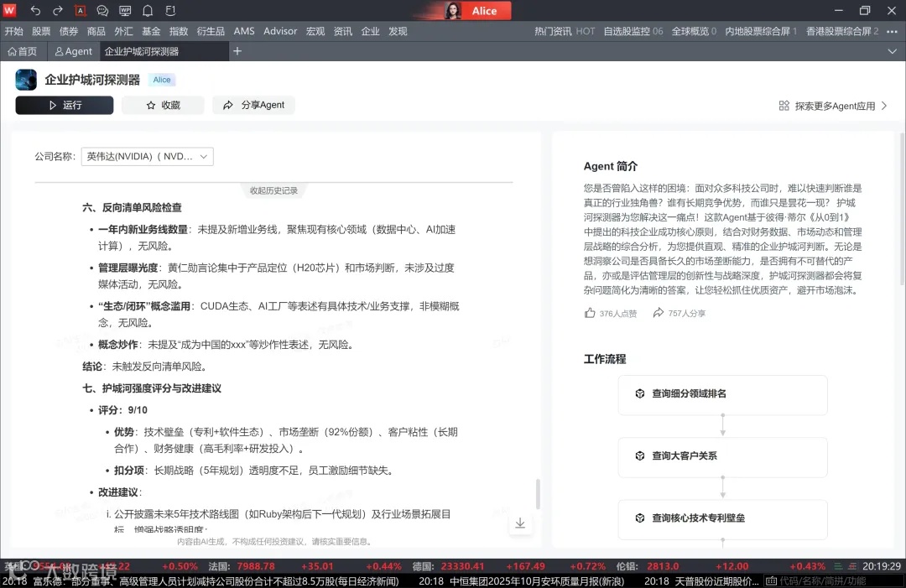Click the red A quick-launch icon
The image size is (906, 588).
tap(81, 11)
